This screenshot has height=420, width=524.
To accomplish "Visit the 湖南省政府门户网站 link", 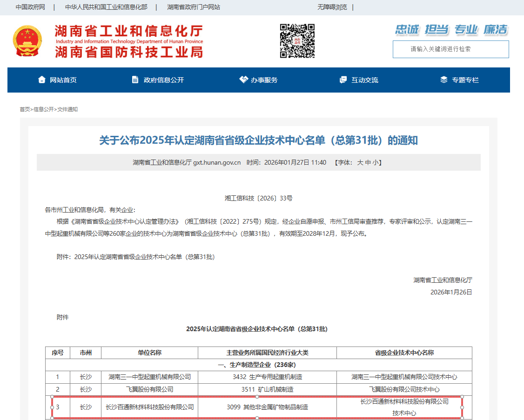I will click(x=194, y=7).
